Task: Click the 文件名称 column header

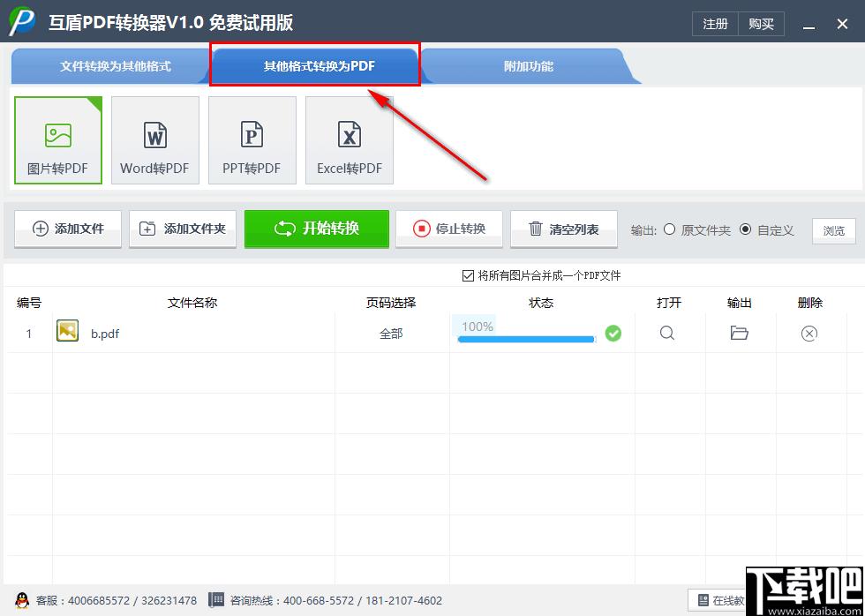Action: click(192, 303)
